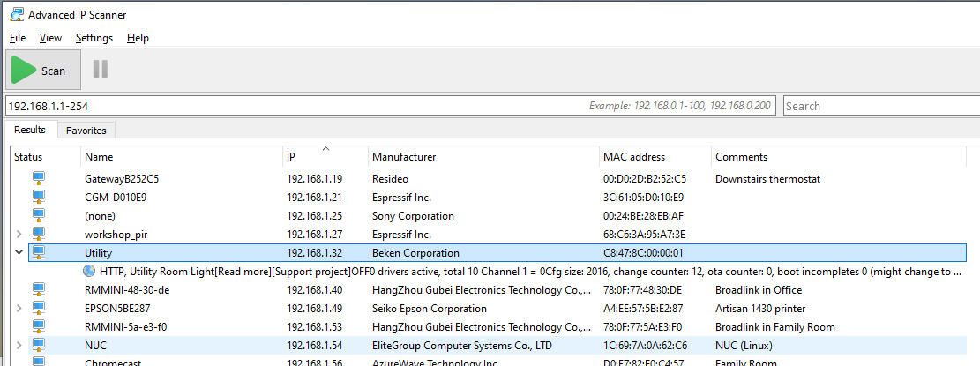Select the EPSON5BE287 device name
The width and height of the screenshot is (980, 366).
tap(117, 309)
